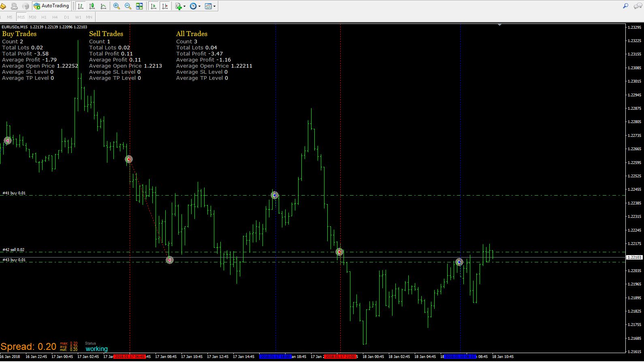Select the M5 timeframe

tap(10, 17)
